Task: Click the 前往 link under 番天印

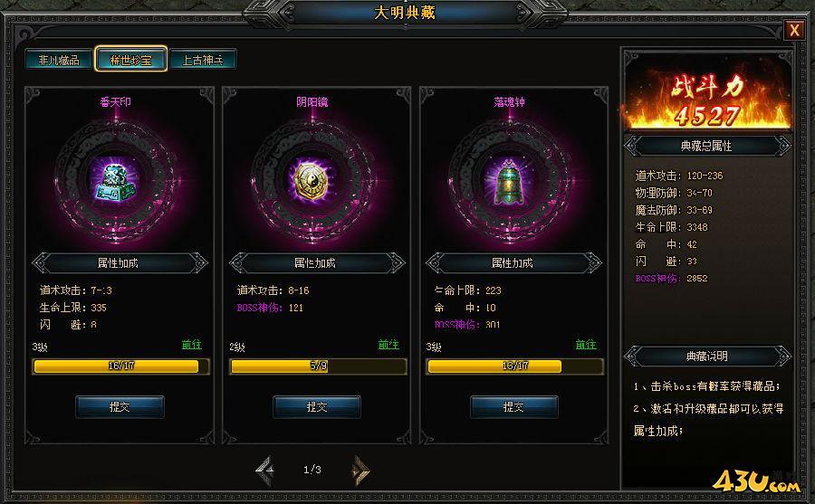Action: tap(191, 345)
